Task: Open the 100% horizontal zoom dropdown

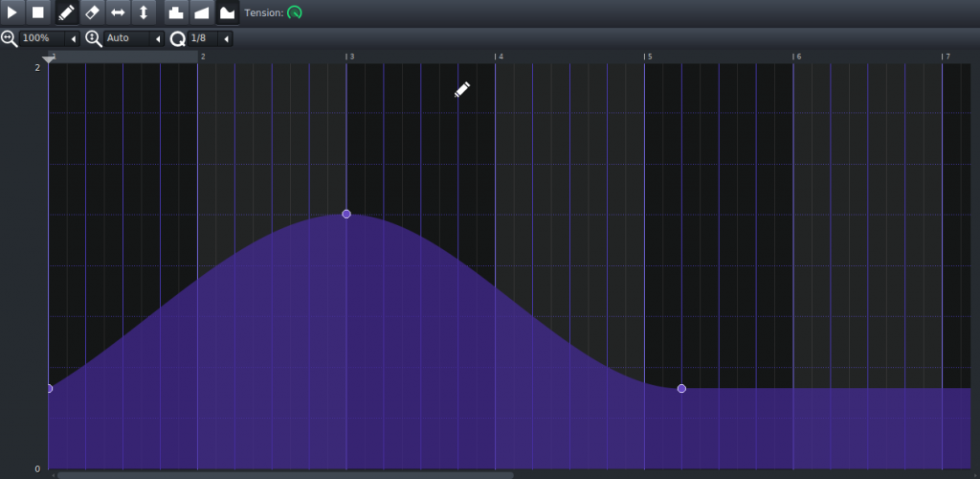Action: (x=50, y=38)
